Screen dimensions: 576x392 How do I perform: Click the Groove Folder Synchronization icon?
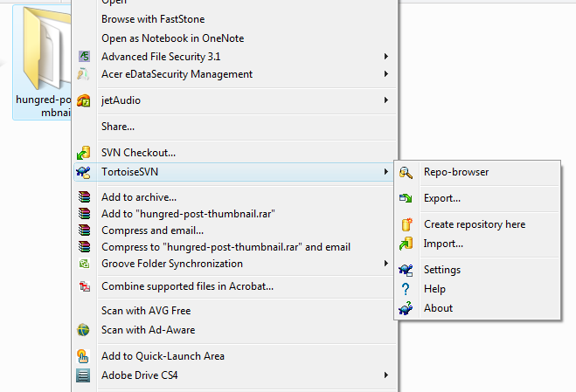tap(84, 264)
